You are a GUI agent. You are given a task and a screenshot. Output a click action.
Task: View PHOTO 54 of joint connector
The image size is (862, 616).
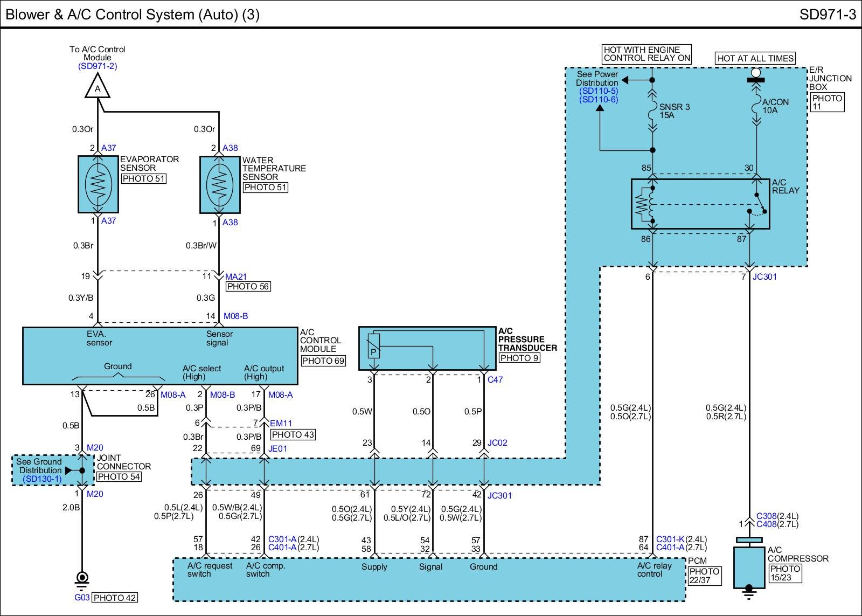click(x=119, y=476)
